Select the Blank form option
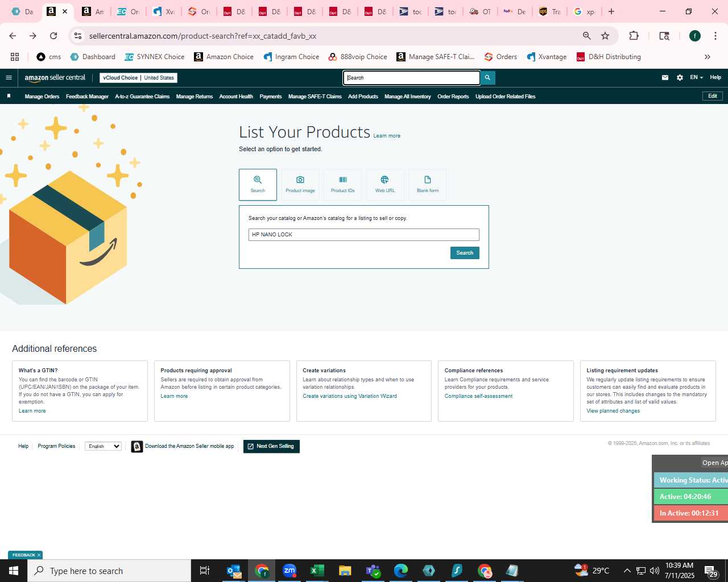The height and width of the screenshot is (582, 728). click(x=428, y=184)
